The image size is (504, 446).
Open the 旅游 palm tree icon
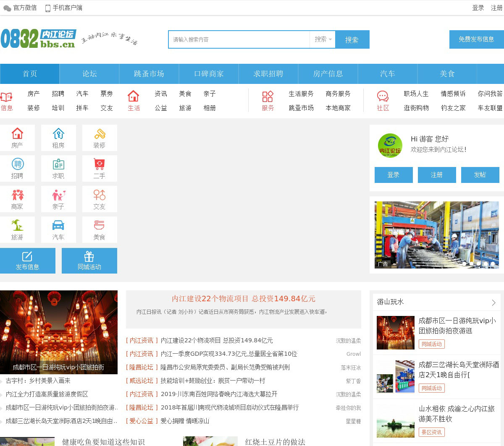[17, 226]
